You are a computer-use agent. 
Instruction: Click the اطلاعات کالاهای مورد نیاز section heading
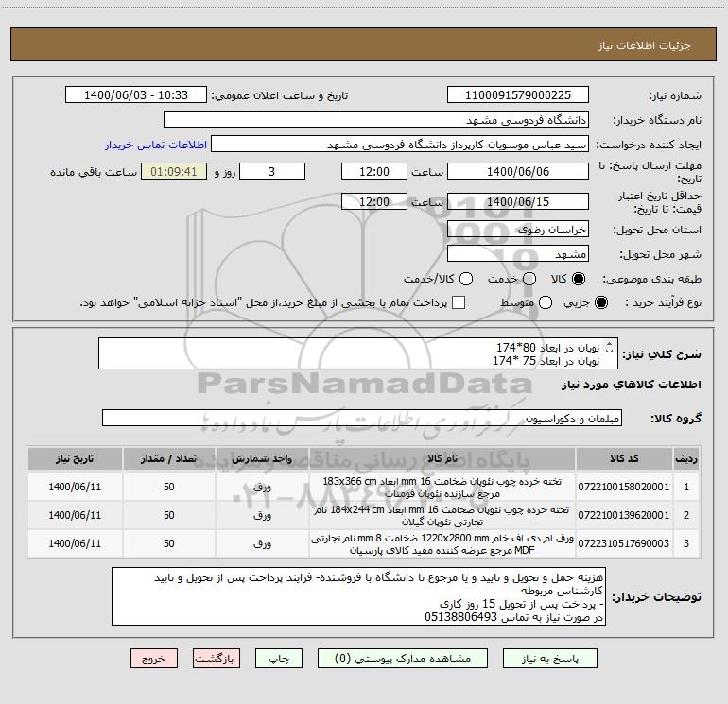pos(632,385)
